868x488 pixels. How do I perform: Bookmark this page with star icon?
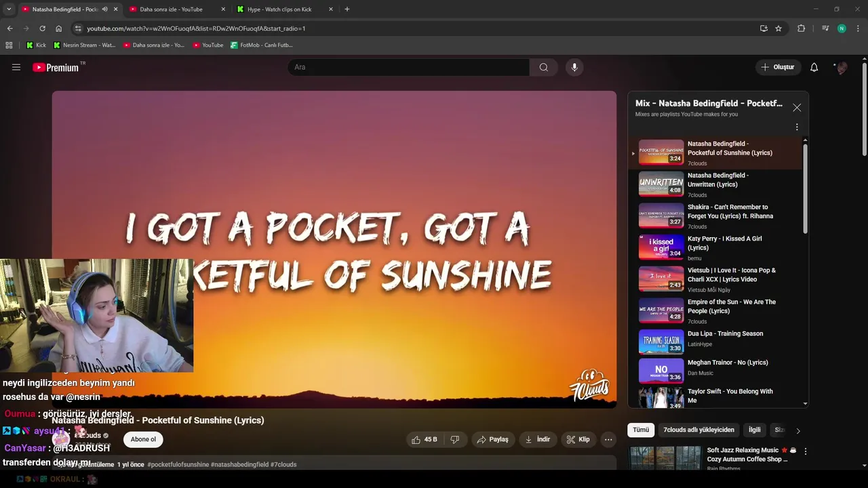(x=778, y=28)
